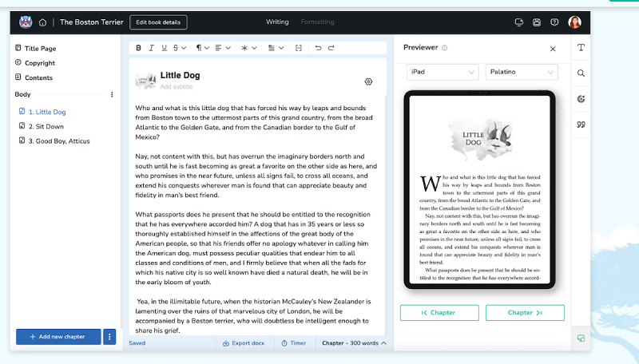
Task: Go to the home dashboard icon
Action: pyautogui.click(x=43, y=22)
